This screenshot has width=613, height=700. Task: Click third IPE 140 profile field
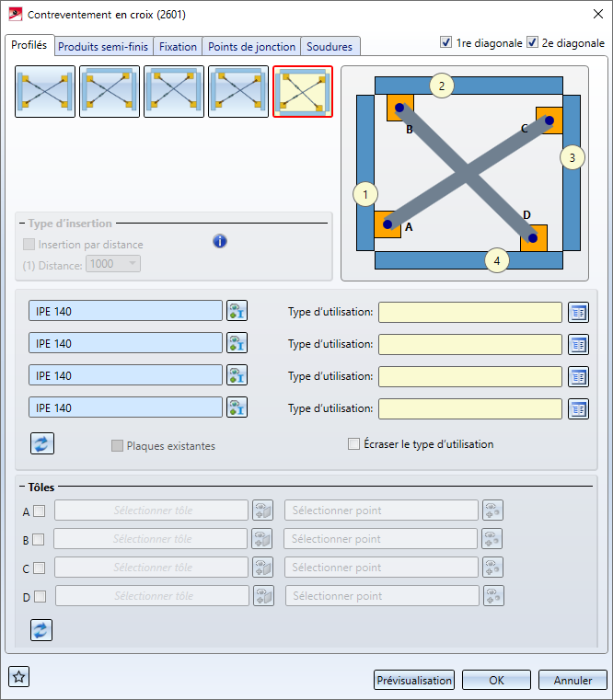(125, 375)
